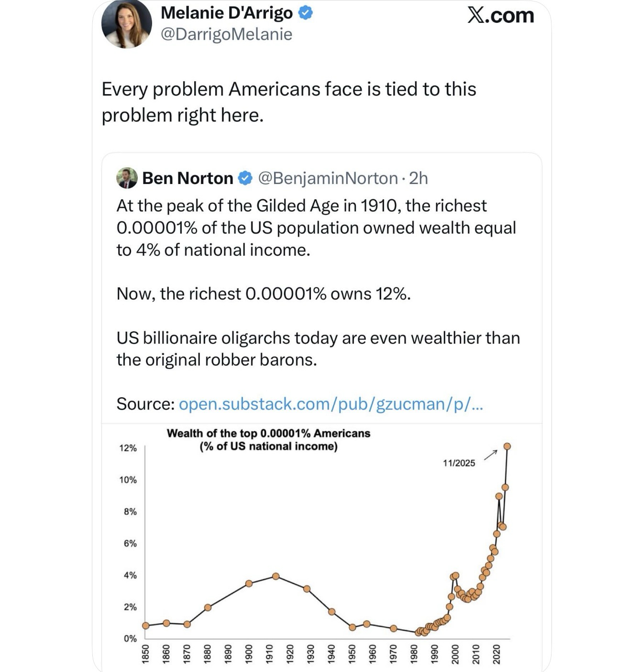This screenshot has width=617, height=672.
Task: Click Melanie D'Arrigo's profile photo
Action: [x=127, y=24]
